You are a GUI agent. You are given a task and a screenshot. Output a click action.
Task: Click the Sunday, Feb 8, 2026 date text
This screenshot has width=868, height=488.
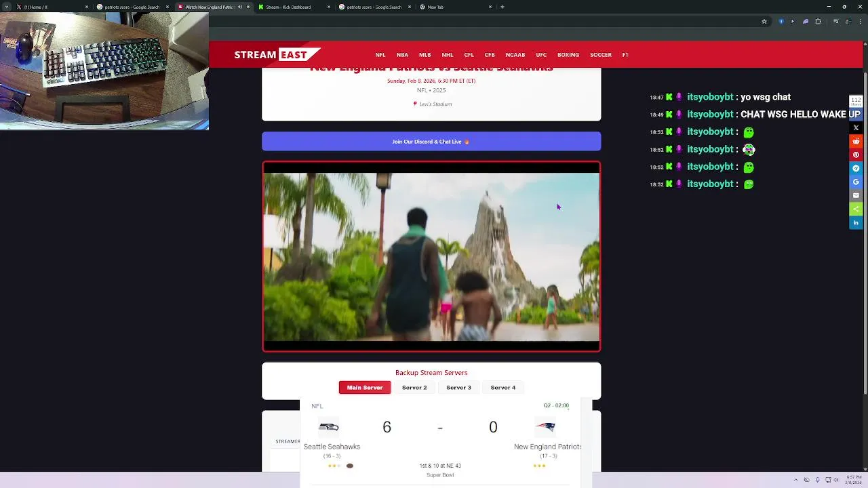pyautogui.click(x=431, y=81)
